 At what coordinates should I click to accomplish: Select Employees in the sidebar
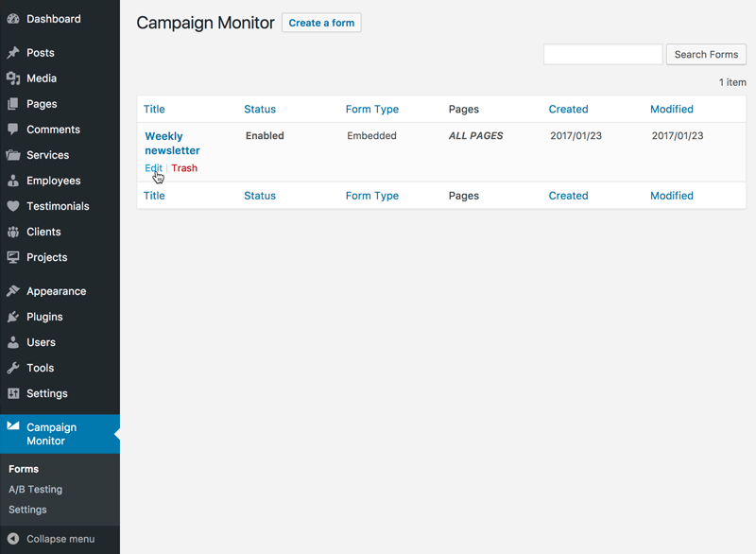pyautogui.click(x=54, y=181)
